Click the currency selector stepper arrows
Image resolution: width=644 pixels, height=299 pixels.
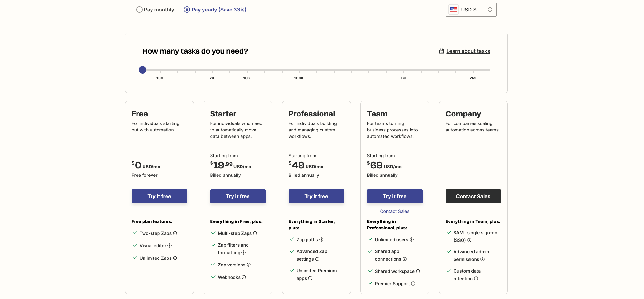(490, 10)
